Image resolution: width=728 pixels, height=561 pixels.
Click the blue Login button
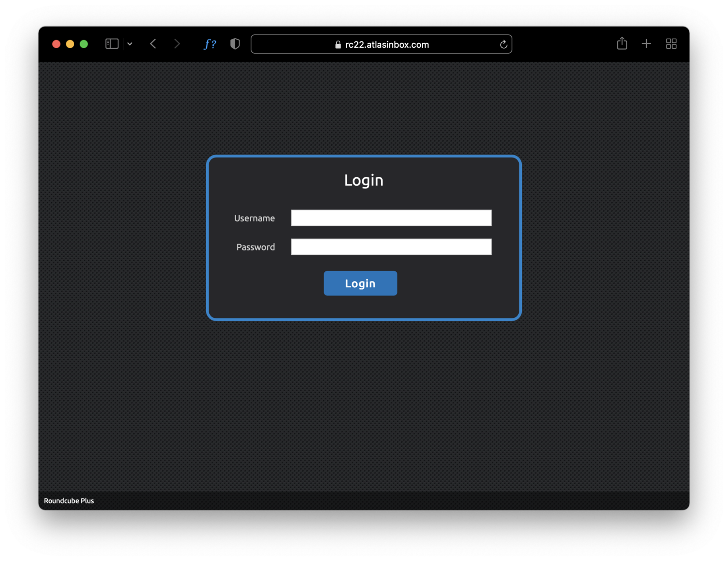(360, 283)
